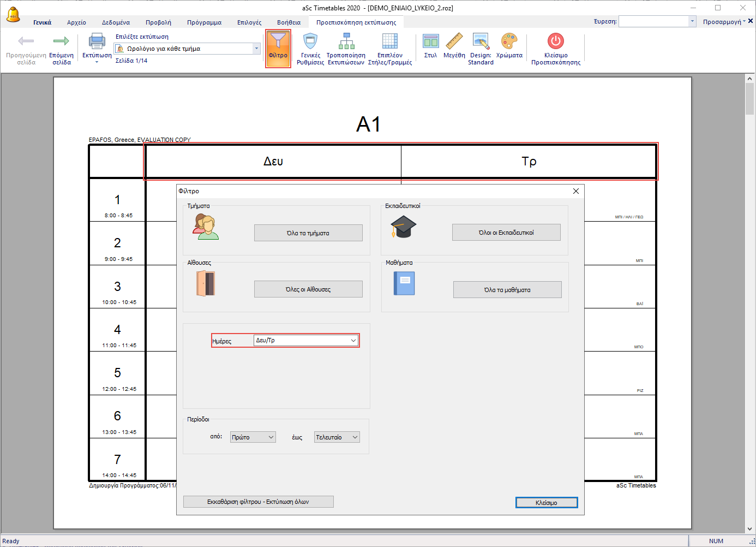This screenshot has width=756, height=547.
Task: Click Close Preview power icon
Action: [x=555, y=41]
